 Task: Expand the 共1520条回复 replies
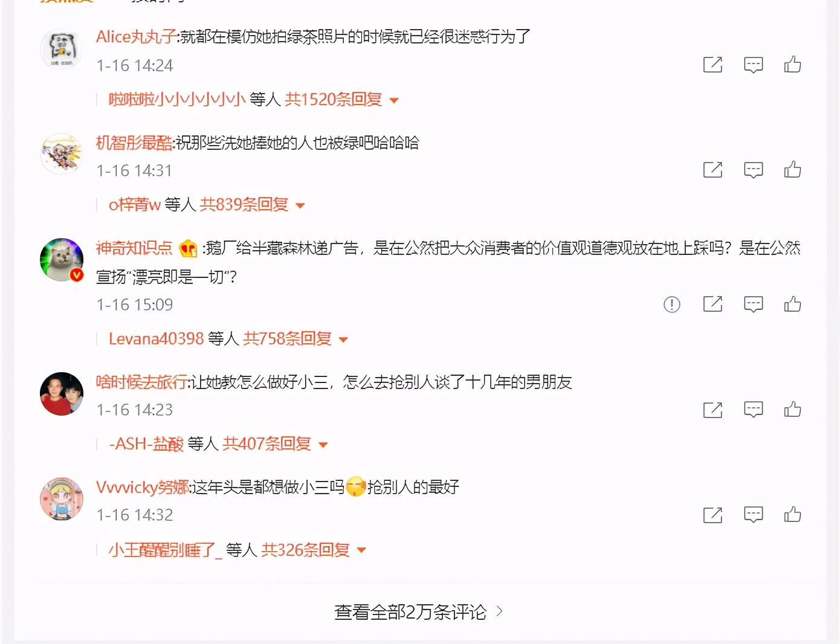pos(341,99)
